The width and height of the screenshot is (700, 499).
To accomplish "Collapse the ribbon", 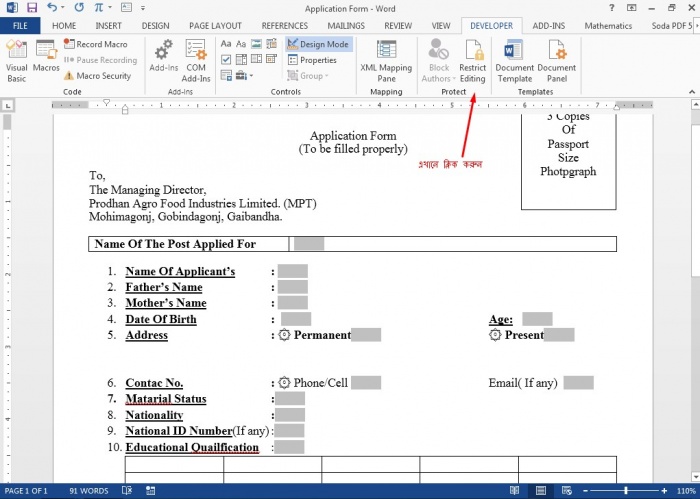I will (x=692, y=91).
